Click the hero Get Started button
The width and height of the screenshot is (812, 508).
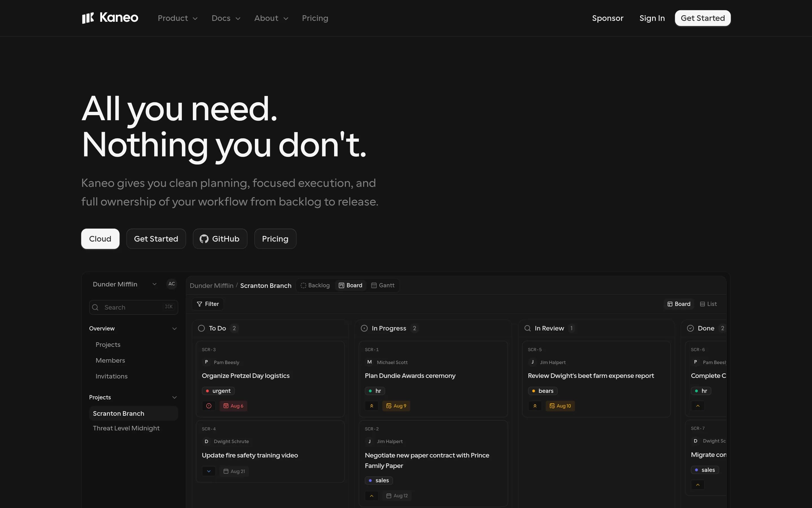pos(156,239)
